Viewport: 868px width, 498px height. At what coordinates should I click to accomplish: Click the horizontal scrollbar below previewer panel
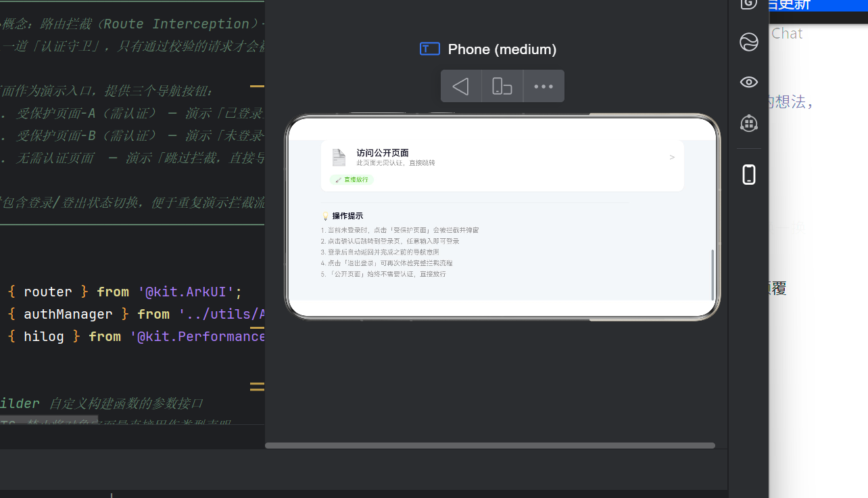tap(490, 446)
